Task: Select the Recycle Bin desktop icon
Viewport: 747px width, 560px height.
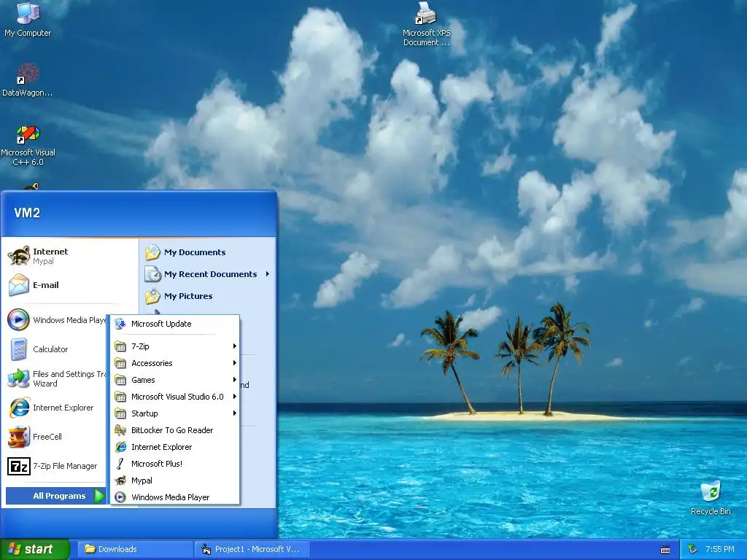Action: point(711,491)
